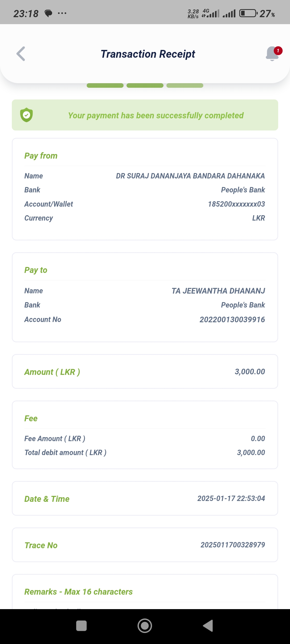Screen dimensions: 290x644
Task: Tap the Amount value 3,000.00
Action: point(250,372)
